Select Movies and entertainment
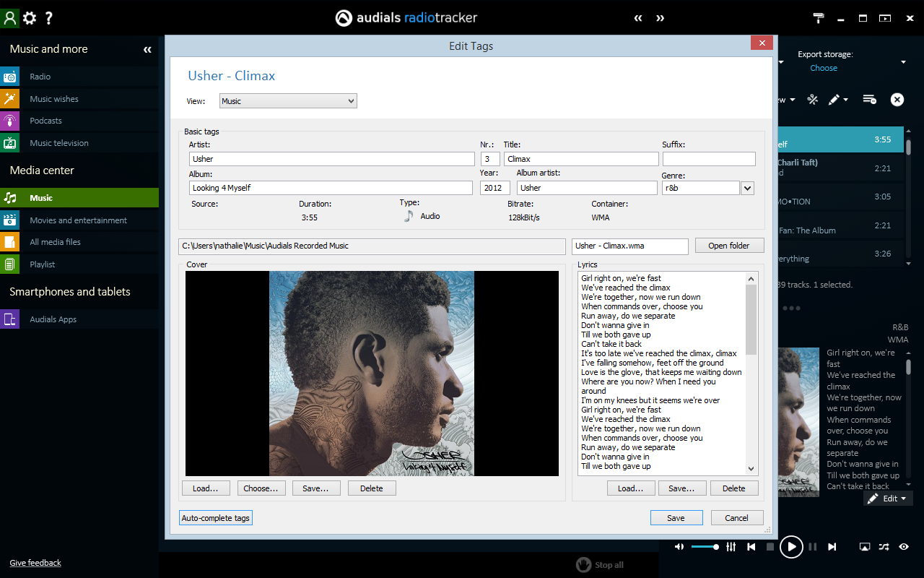Viewport: 924px width, 578px height. pyautogui.click(x=79, y=220)
